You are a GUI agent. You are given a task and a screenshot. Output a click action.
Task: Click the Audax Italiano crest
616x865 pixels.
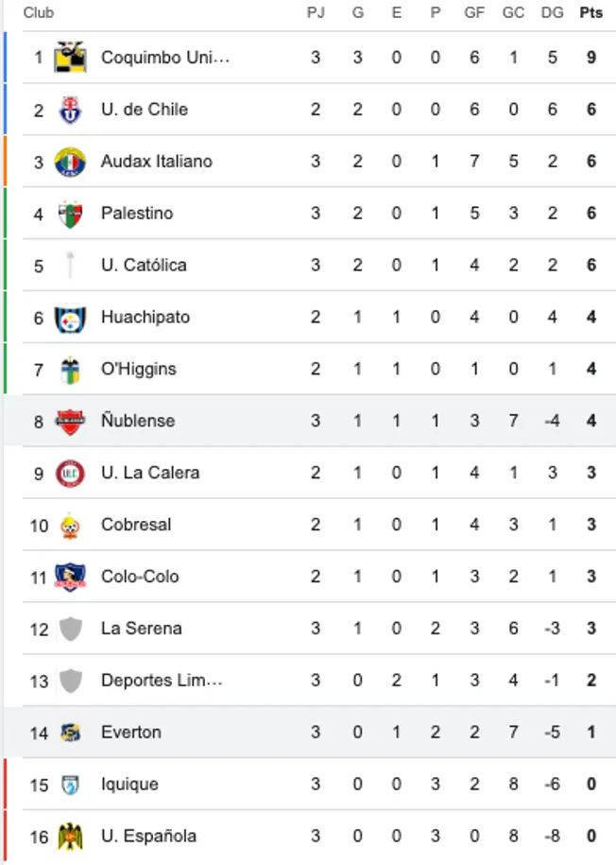coord(66,161)
